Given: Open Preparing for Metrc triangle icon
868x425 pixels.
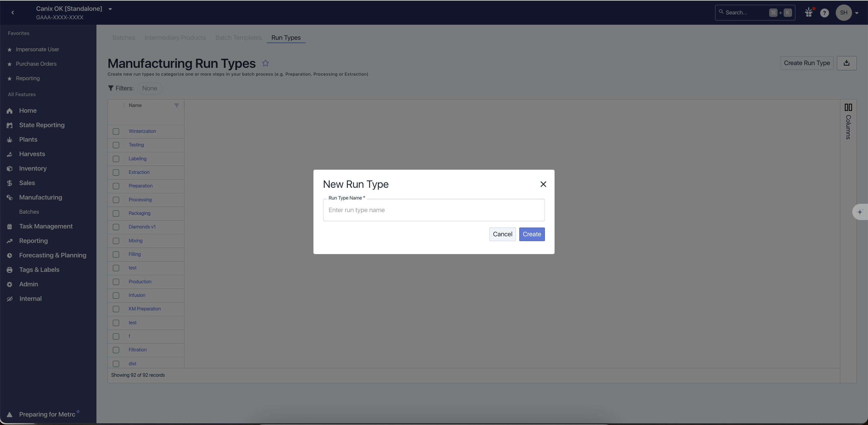Looking at the screenshot, I should pyautogui.click(x=9, y=414).
